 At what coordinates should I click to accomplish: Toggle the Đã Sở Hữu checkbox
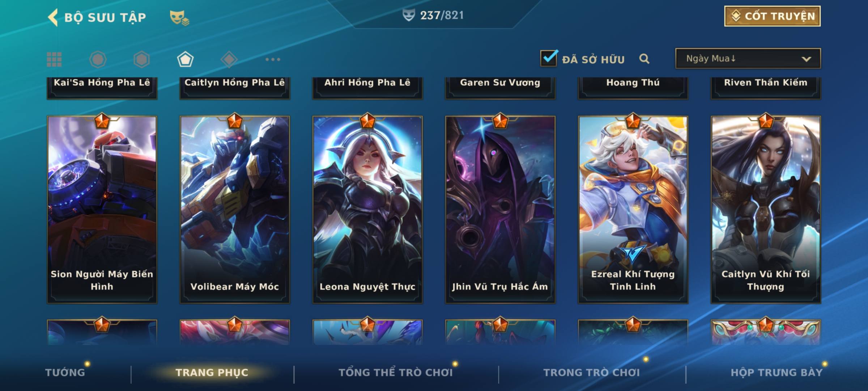tap(549, 58)
